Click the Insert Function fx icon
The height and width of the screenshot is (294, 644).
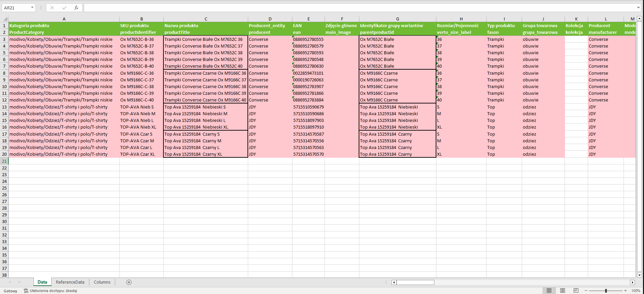pyautogui.click(x=76, y=8)
